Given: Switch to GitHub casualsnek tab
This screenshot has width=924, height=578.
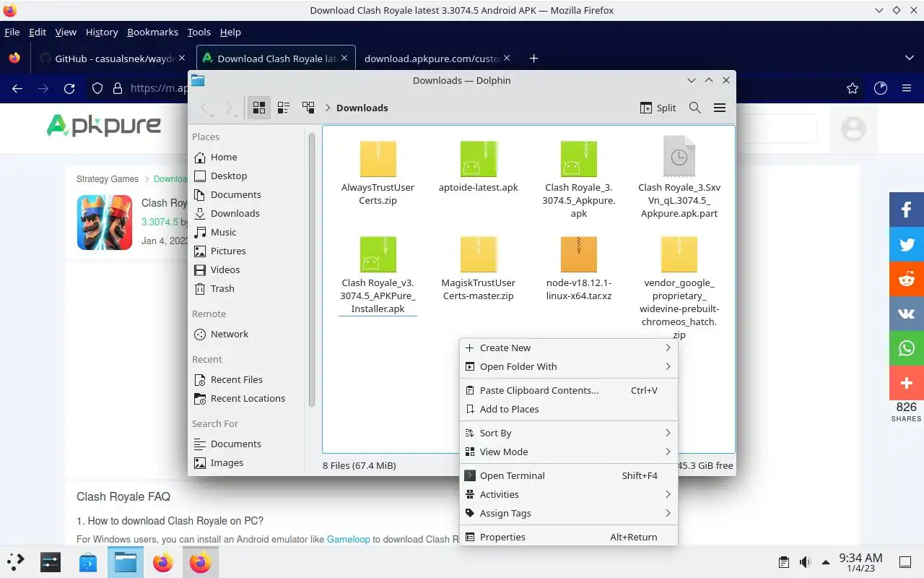Looking at the screenshot, I should point(113,59).
